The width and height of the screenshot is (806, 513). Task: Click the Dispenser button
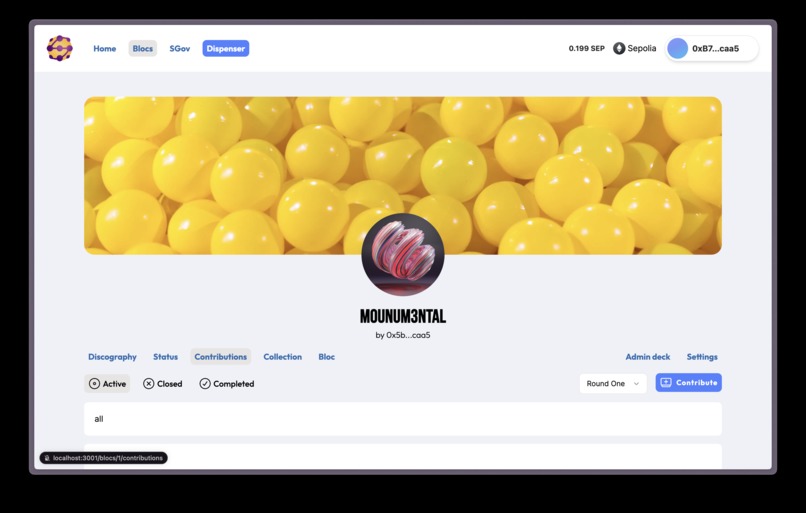(226, 48)
